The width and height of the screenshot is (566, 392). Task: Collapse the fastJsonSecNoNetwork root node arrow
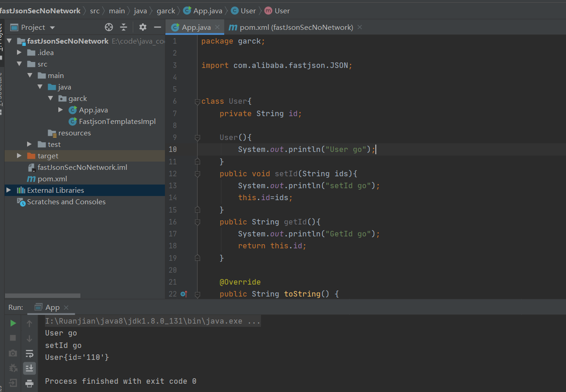pyautogui.click(x=9, y=41)
